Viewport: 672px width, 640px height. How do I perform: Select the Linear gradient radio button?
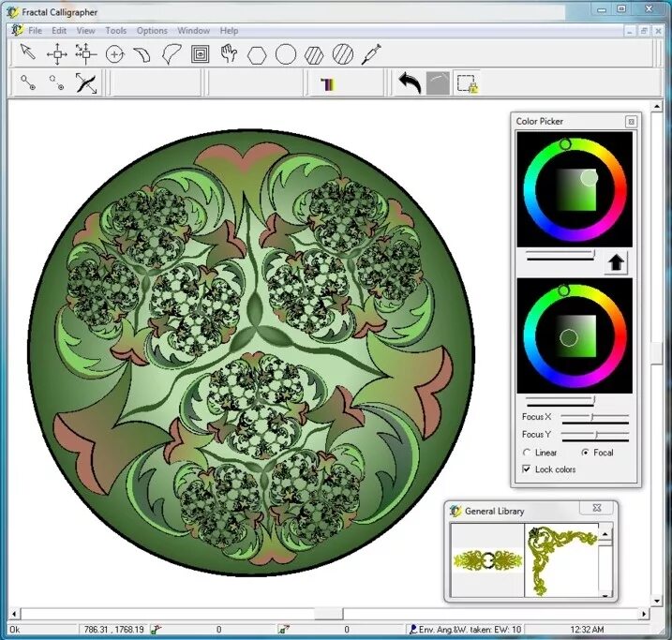coord(527,453)
